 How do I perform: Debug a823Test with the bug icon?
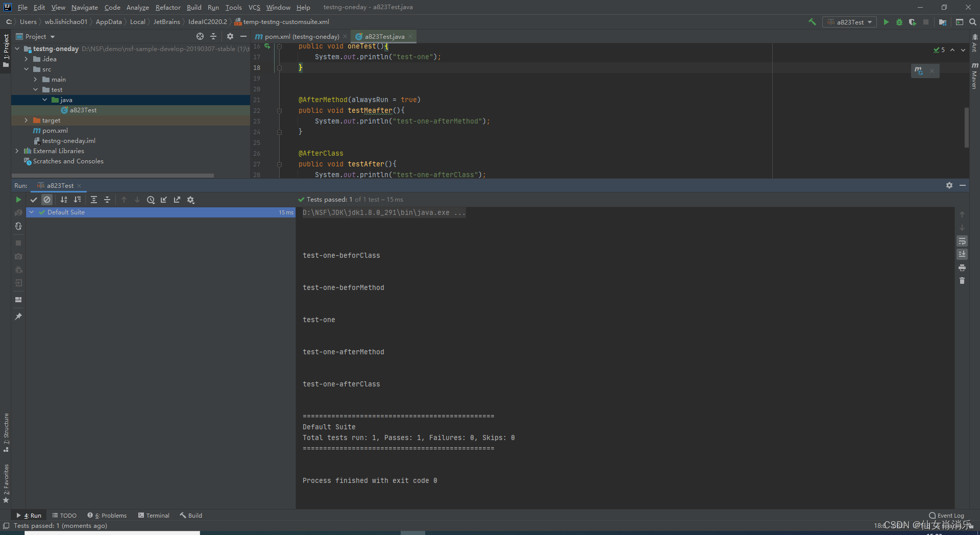pos(899,22)
